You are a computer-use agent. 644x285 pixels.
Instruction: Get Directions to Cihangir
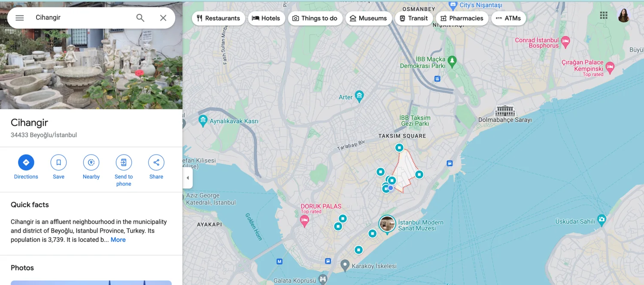tap(26, 167)
